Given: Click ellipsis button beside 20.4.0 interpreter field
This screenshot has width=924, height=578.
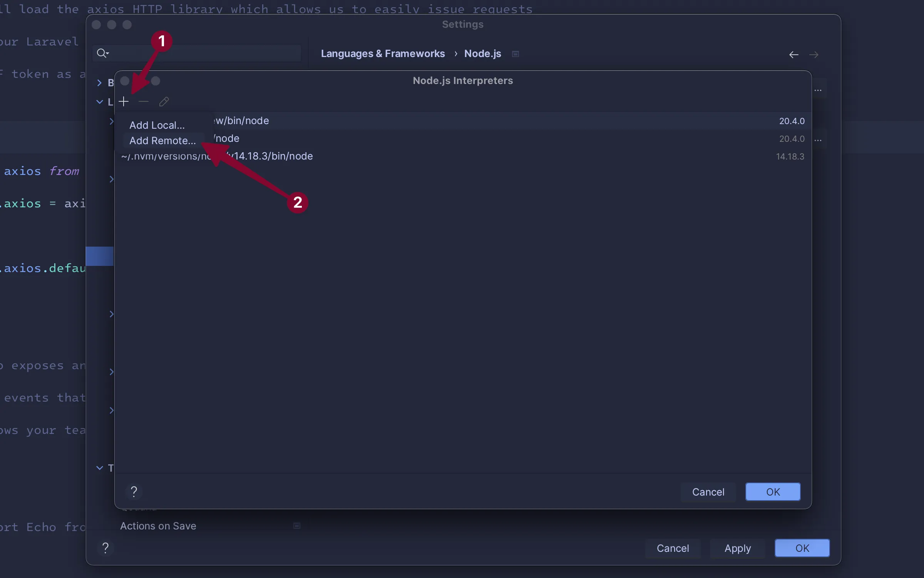Looking at the screenshot, I should [x=818, y=139].
